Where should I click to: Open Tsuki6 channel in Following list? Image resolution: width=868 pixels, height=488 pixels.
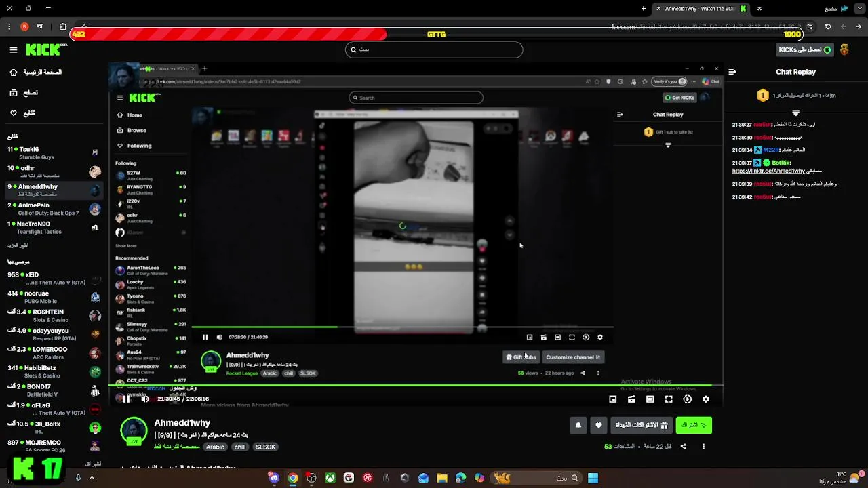pos(53,153)
